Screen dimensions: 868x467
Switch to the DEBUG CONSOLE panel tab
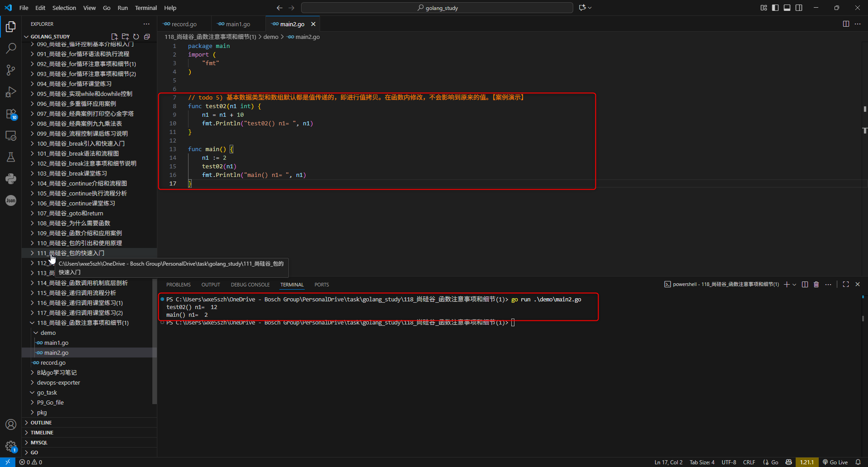[250, 285]
